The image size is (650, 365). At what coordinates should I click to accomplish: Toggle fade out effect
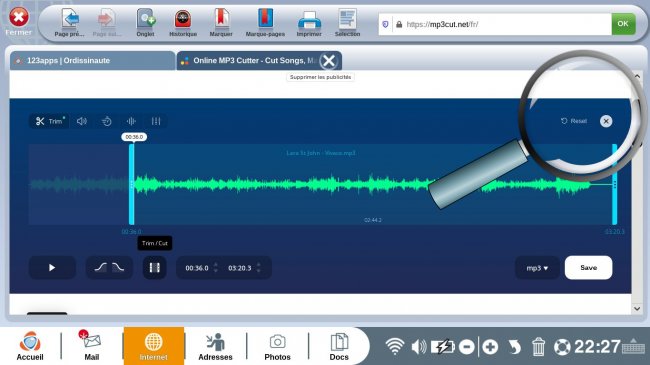click(118, 268)
